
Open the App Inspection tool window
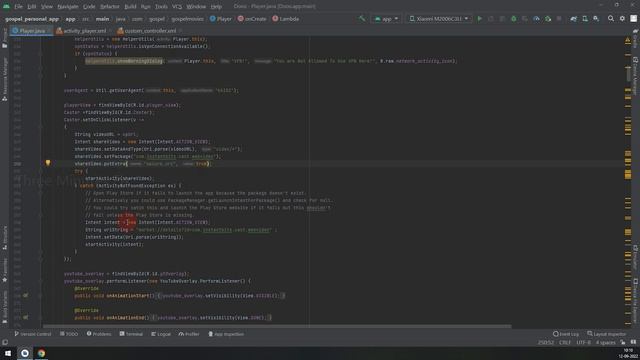[226, 334]
